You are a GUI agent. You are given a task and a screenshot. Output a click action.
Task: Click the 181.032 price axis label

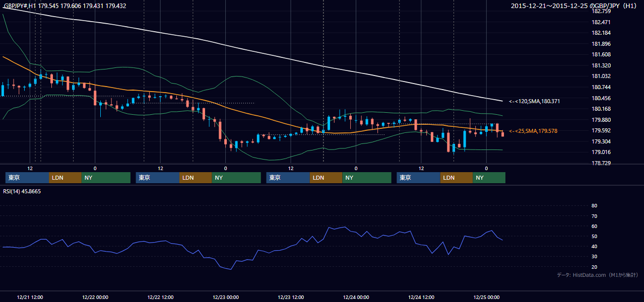click(601, 76)
